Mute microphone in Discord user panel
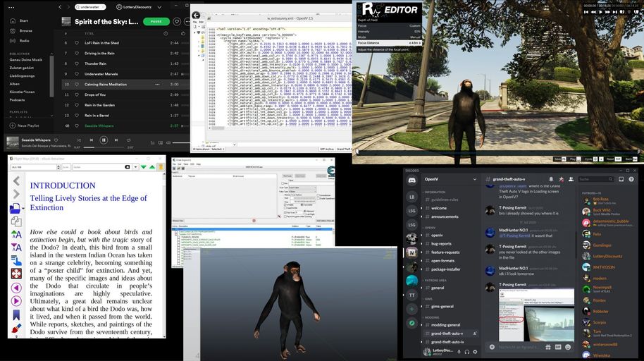This screenshot has width=644, height=361. pyautogui.click(x=458, y=351)
